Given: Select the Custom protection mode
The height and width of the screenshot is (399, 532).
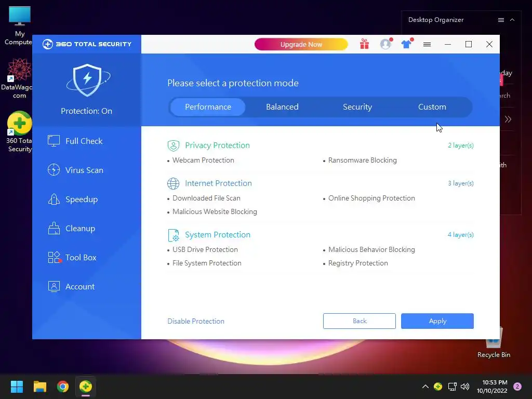Looking at the screenshot, I should pyautogui.click(x=432, y=107).
